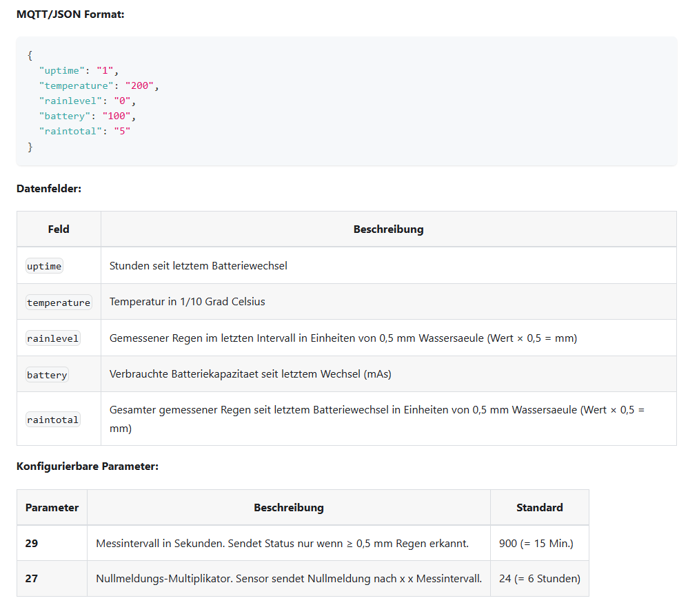Click 'Gemessener Regen im letzten Intervall' description

[343, 338]
